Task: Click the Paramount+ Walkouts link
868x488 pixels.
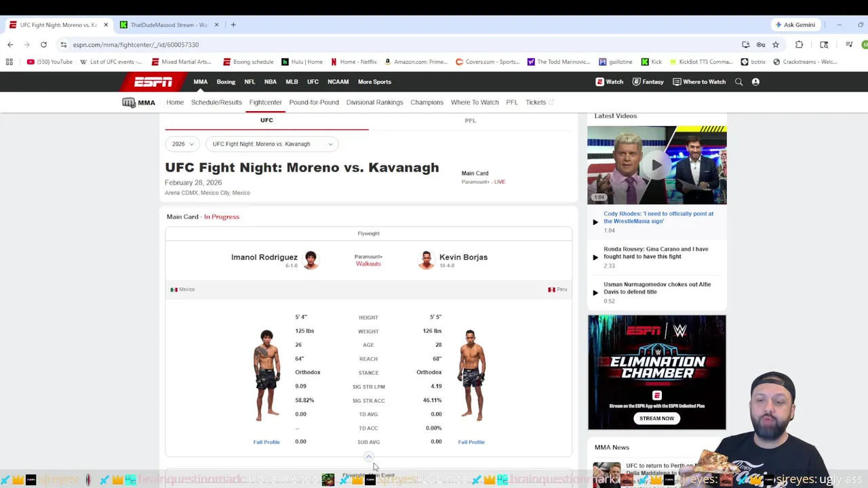Action: click(368, 264)
